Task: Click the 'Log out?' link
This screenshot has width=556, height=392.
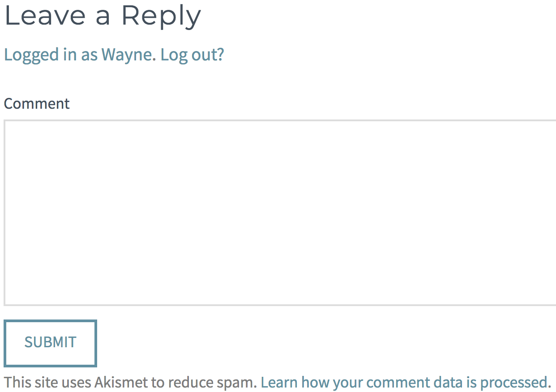Action: click(x=192, y=55)
